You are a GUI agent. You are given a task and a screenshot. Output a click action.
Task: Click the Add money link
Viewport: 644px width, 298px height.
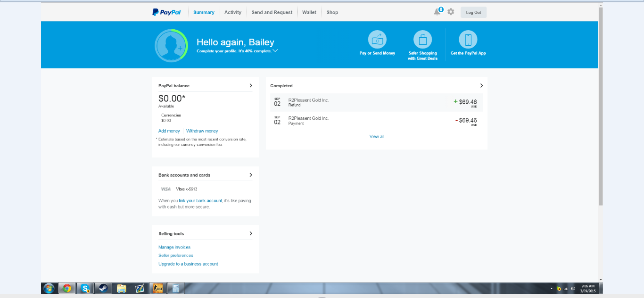pos(169,131)
